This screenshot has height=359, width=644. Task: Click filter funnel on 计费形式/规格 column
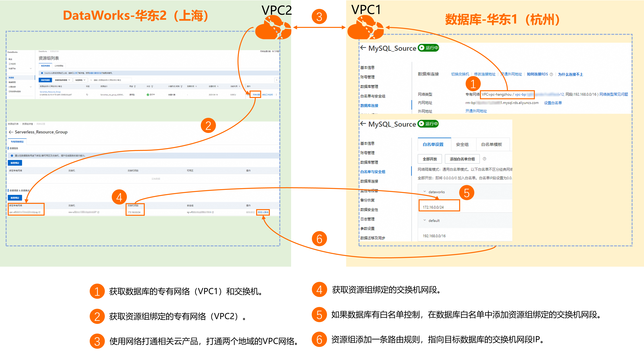181,86
